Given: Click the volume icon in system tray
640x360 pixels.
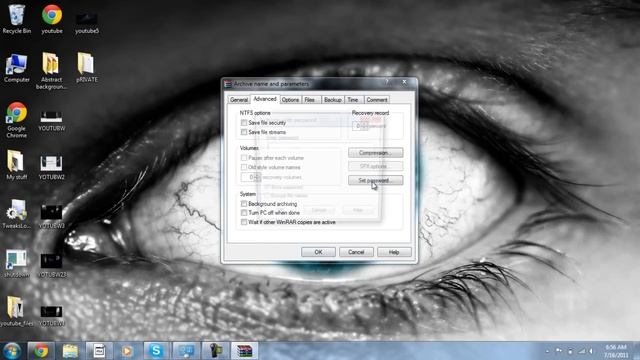Looking at the screenshot, I should click(x=591, y=351).
